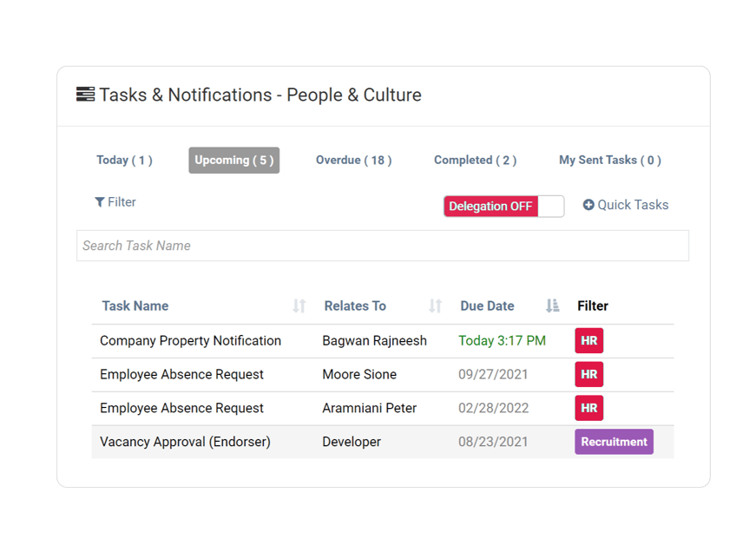Viewport: 756px width, 552px height.
Task: Click HR tag on Aramniani Peter row
Action: click(588, 408)
